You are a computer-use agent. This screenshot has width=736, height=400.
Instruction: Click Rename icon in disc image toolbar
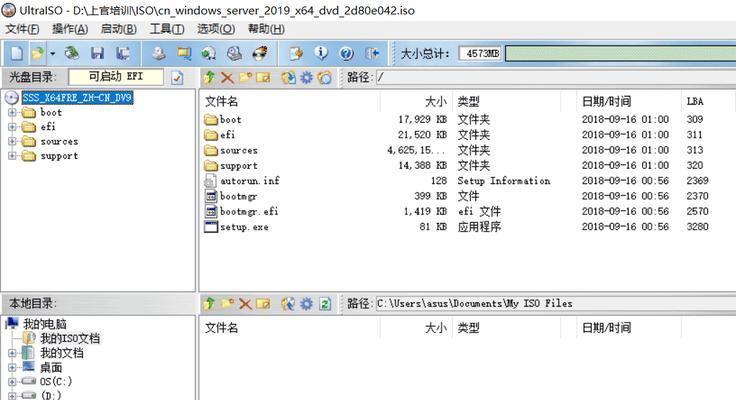click(263, 77)
